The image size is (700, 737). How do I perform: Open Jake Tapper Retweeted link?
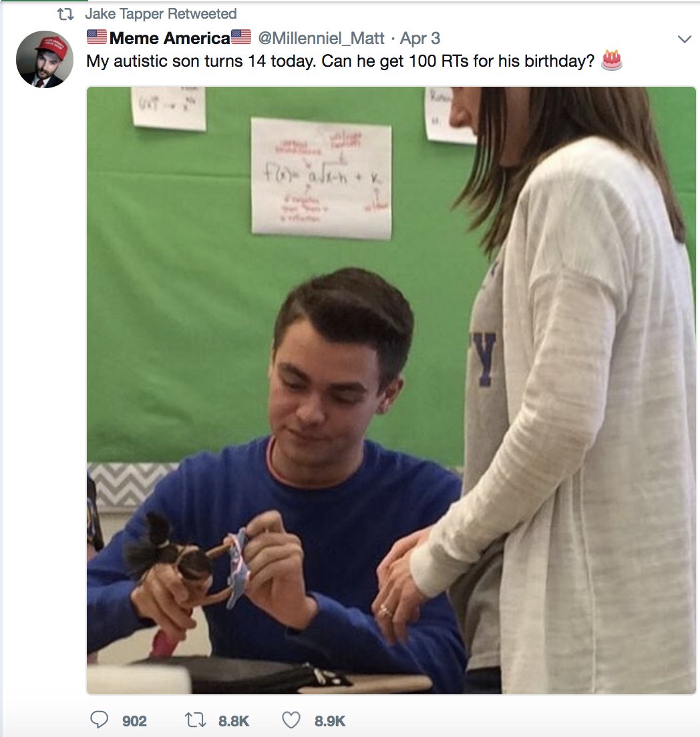(161, 14)
